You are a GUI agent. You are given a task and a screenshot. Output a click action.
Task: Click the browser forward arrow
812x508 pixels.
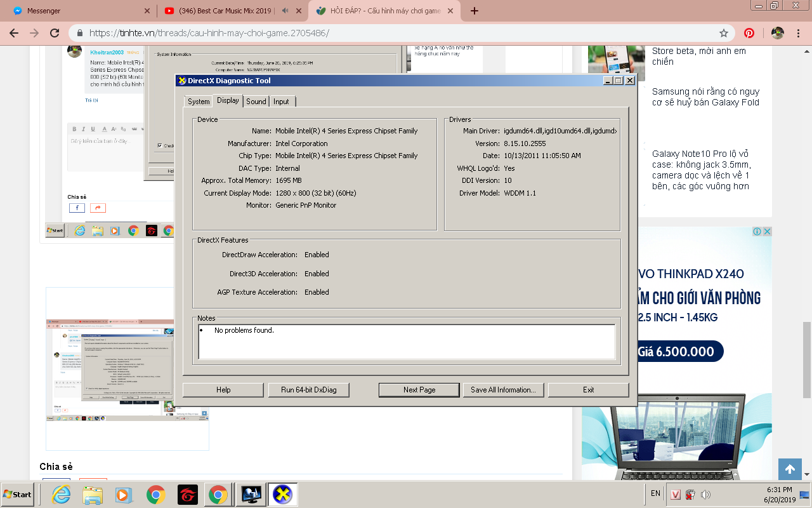pos(34,33)
